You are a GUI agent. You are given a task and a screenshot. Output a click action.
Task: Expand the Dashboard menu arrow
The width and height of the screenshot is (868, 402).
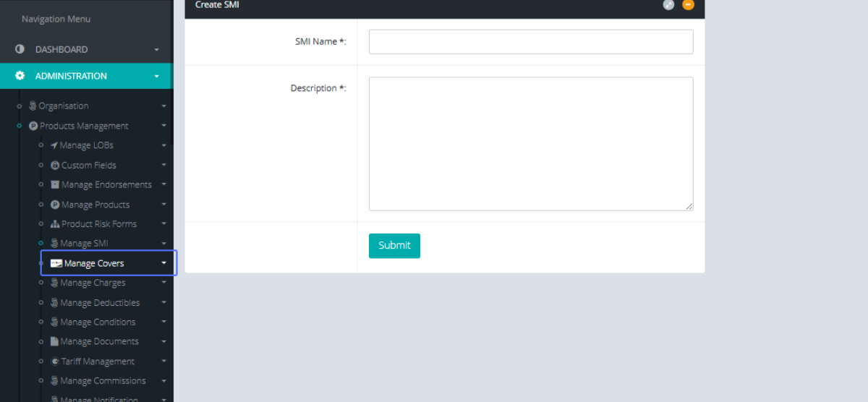pyautogui.click(x=156, y=50)
